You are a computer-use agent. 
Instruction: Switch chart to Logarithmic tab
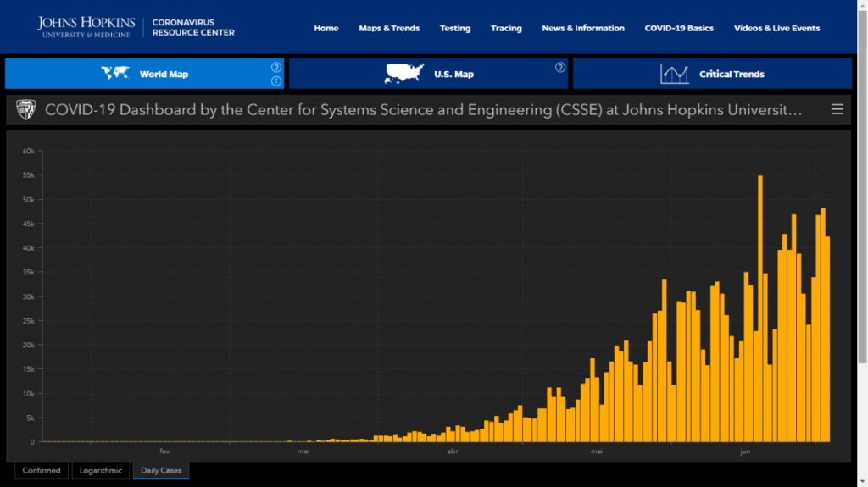(x=101, y=470)
